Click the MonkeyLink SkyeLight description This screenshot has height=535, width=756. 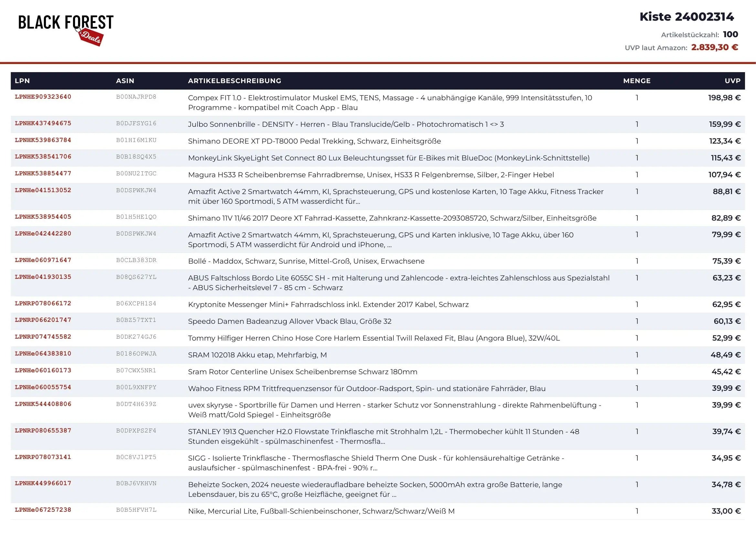[389, 158]
